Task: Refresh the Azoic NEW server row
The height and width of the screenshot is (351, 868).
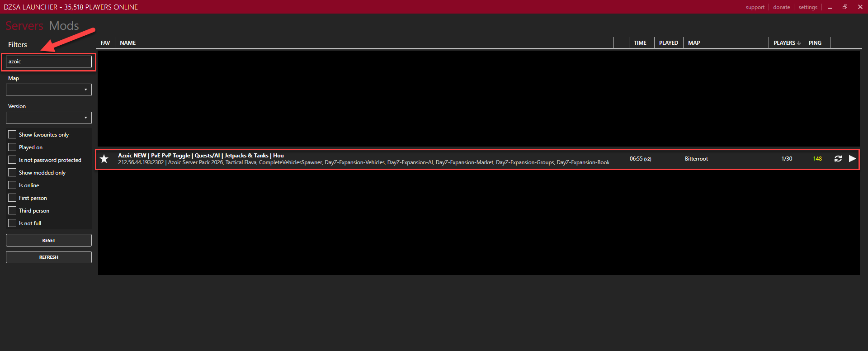Action: coord(838,159)
